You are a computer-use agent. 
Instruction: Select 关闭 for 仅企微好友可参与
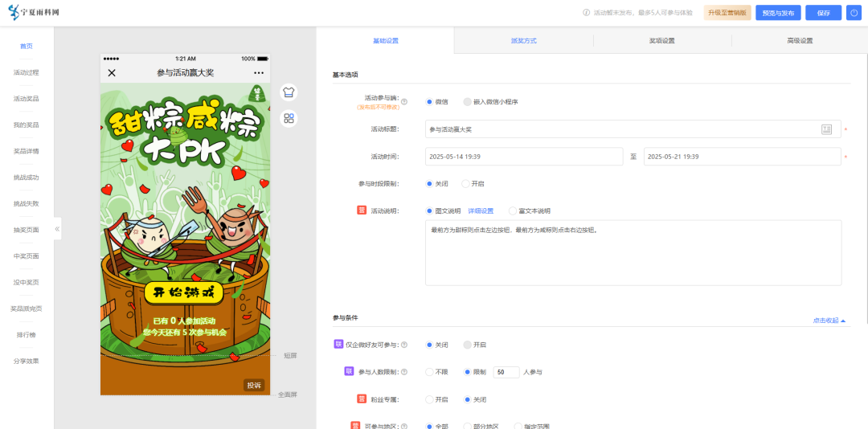pyautogui.click(x=429, y=345)
